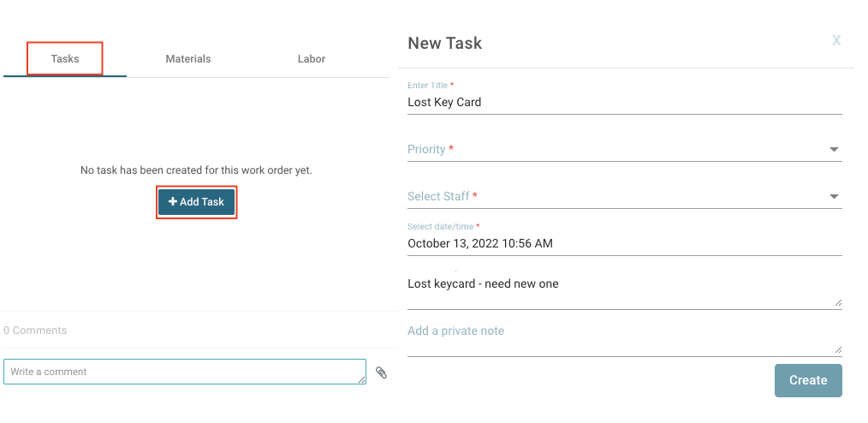
Task: Click the 0 Comments label
Action: pos(35,331)
